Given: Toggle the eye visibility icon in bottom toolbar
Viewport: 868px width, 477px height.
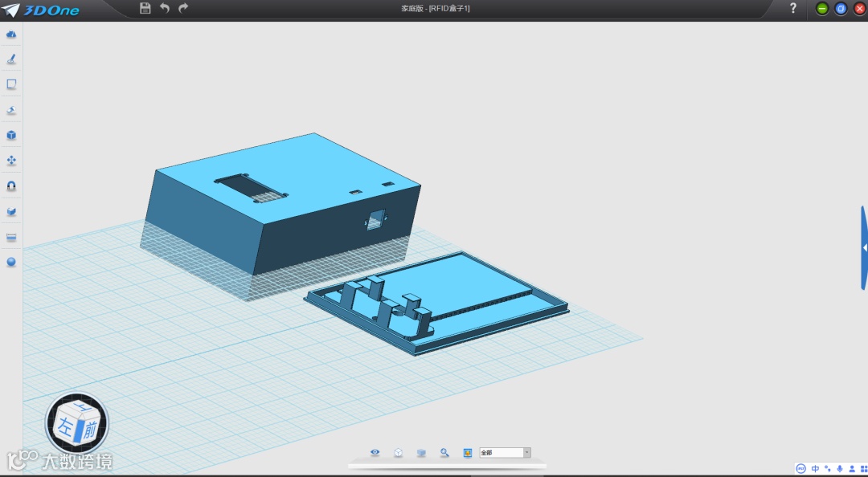Looking at the screenshot, I should click(x=375, y=453).
